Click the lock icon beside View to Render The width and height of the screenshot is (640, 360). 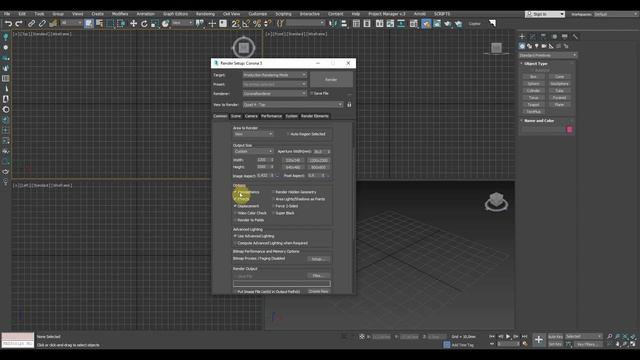[x=349, y=105]
